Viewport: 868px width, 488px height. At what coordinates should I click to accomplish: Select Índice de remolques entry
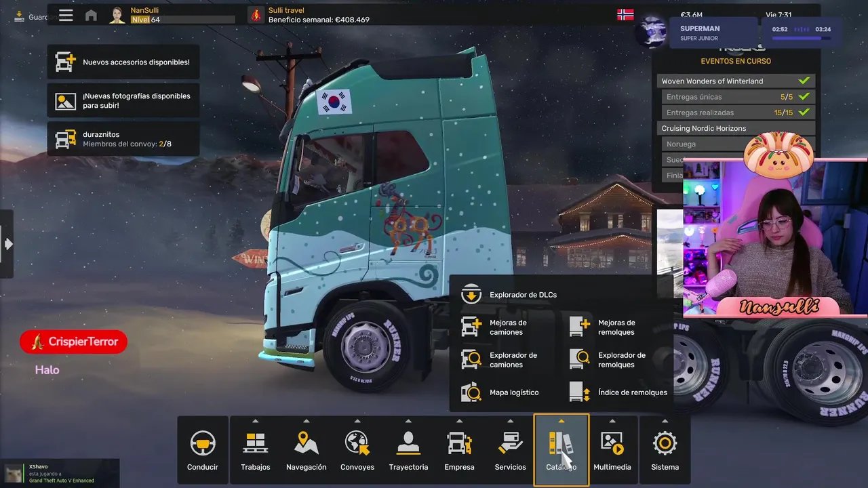tap(617, 392)
